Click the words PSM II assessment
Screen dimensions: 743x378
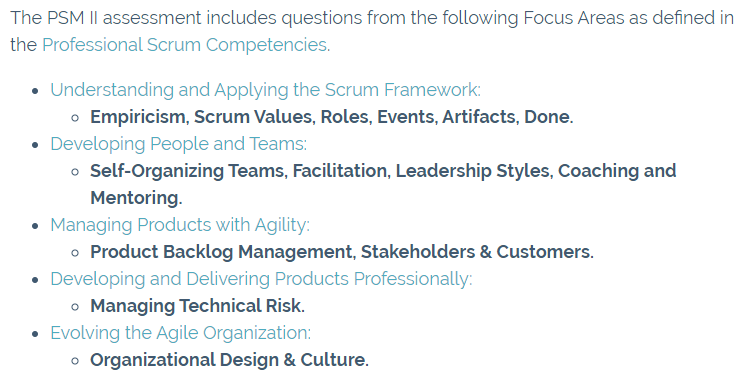(x=124, y=18)
